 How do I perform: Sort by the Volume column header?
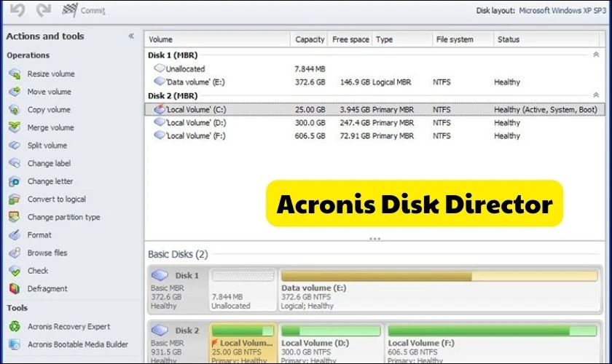(218, 39)
